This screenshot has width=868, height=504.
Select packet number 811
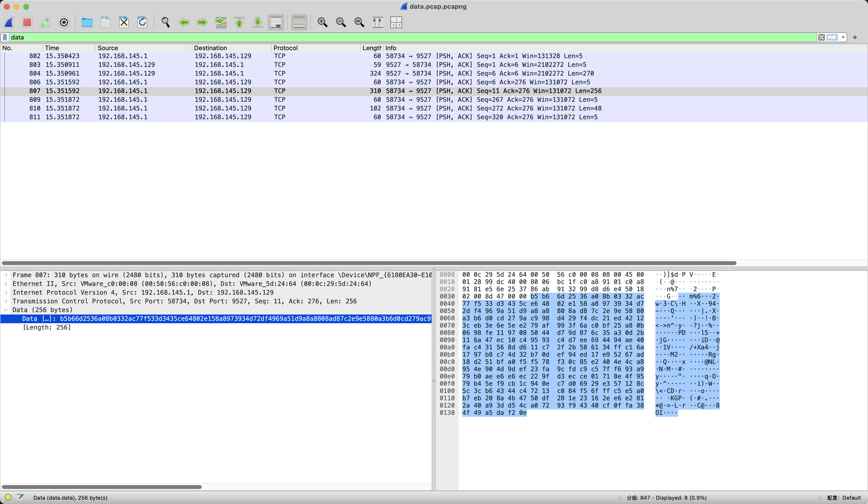point(434,117)
